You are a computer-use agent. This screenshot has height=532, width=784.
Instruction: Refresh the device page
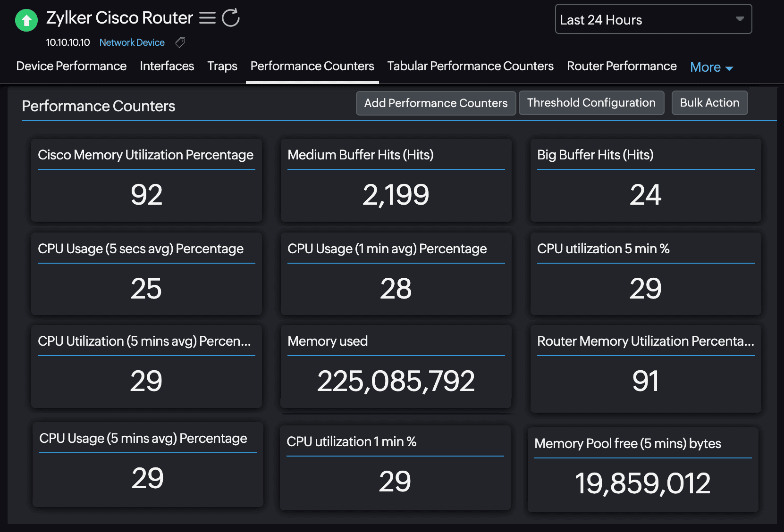pos(230,18)
